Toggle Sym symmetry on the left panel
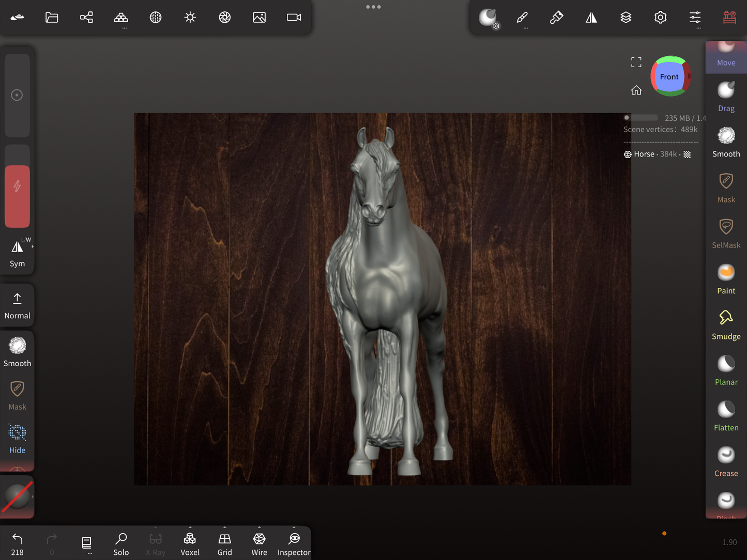This screenshot has height=560, width=747. [x=17, y=253]
